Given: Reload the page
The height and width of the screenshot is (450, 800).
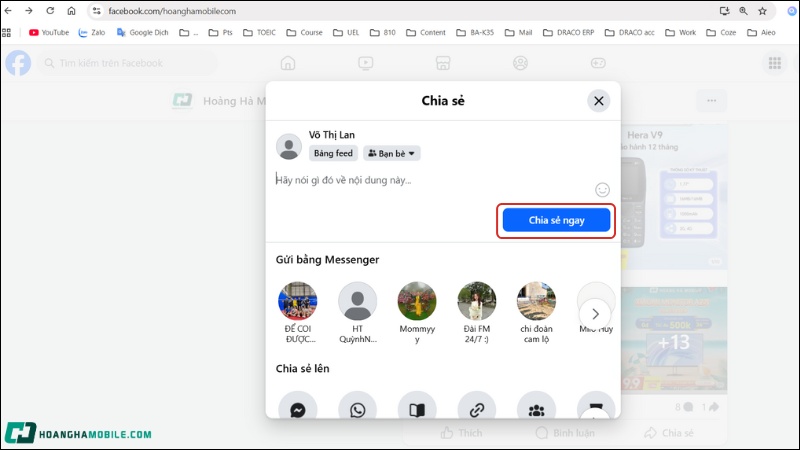Looking at the screenshot, I should click(50, 11).
